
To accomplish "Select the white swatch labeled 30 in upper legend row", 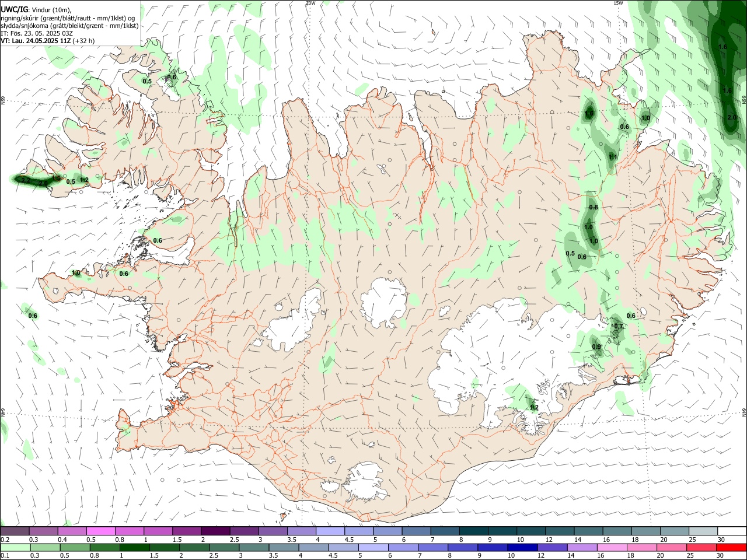I will [732, 531].
